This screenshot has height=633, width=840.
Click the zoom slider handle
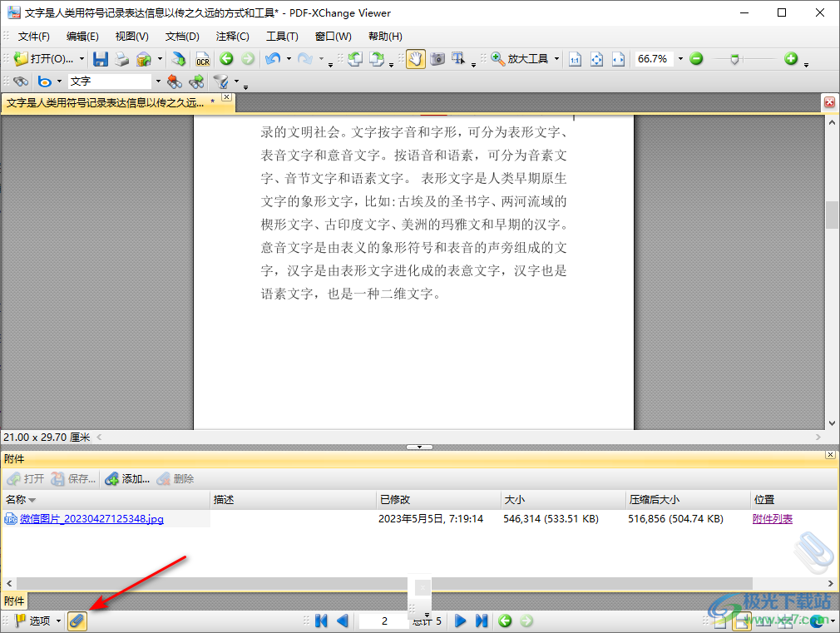pos(734,59)
